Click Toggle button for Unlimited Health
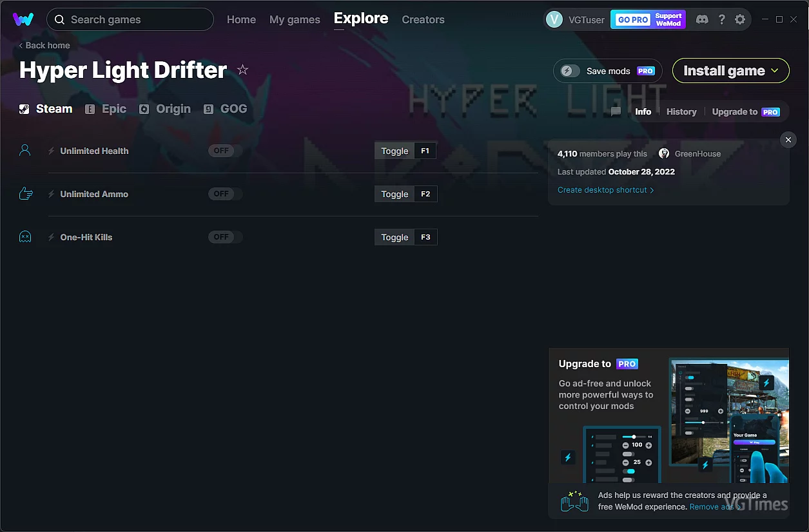Screen dimensions: 809x532 pos(395,151)
